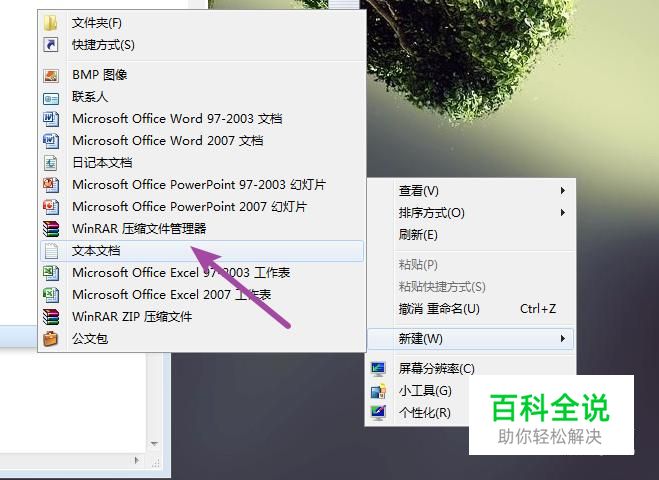Click the contact card icon beside 联系人
Screen dimensions: 659x480
51,98
